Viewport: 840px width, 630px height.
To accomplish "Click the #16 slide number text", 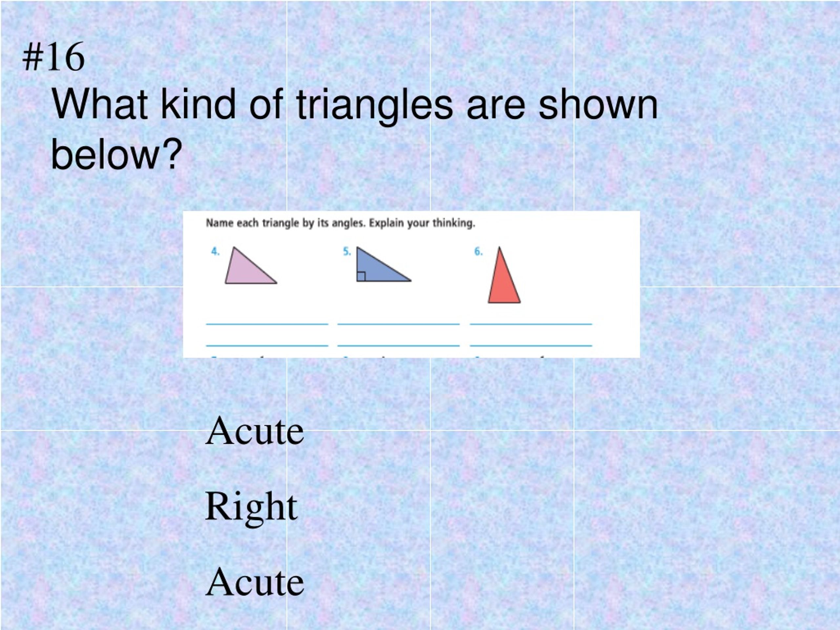I will tap(53, 57).
